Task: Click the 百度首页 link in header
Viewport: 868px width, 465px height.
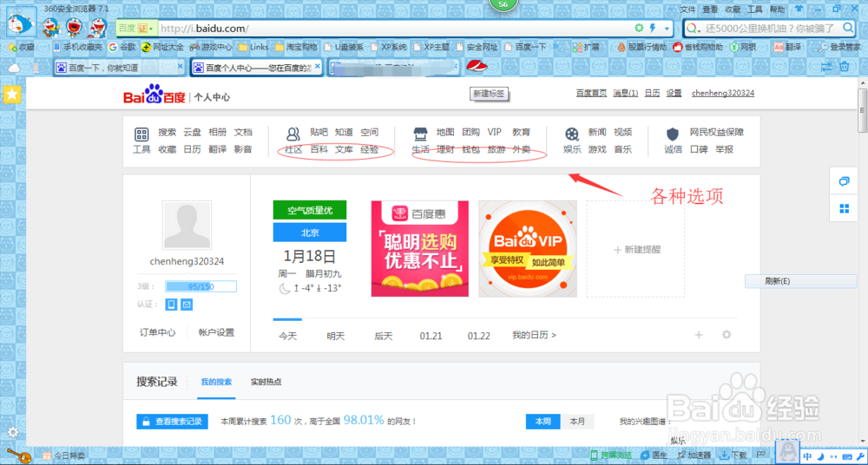Action: 591,94
